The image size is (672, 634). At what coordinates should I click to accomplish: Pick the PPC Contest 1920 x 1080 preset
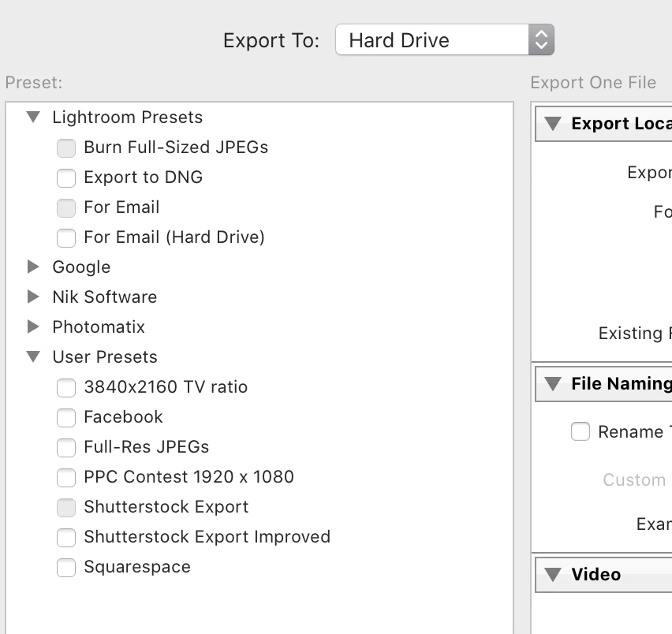pyautogui.click(x=189, y=477)
